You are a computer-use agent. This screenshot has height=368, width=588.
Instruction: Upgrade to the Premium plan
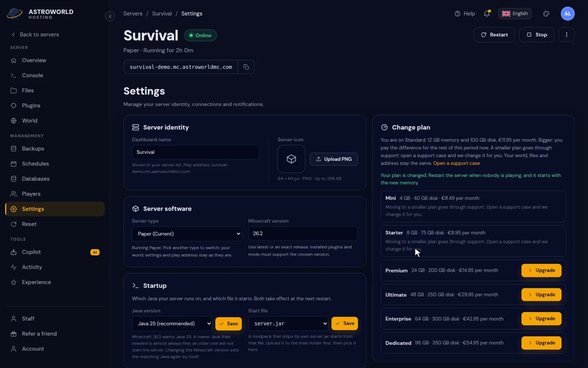(x=541, y=270)
